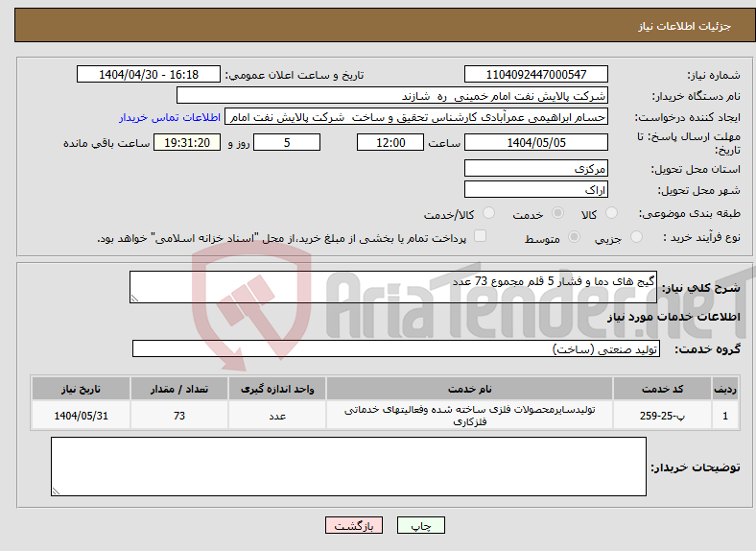This screenshot has height=551, width=756.
Task: Click the request creator name field
Action: point(416,117)
